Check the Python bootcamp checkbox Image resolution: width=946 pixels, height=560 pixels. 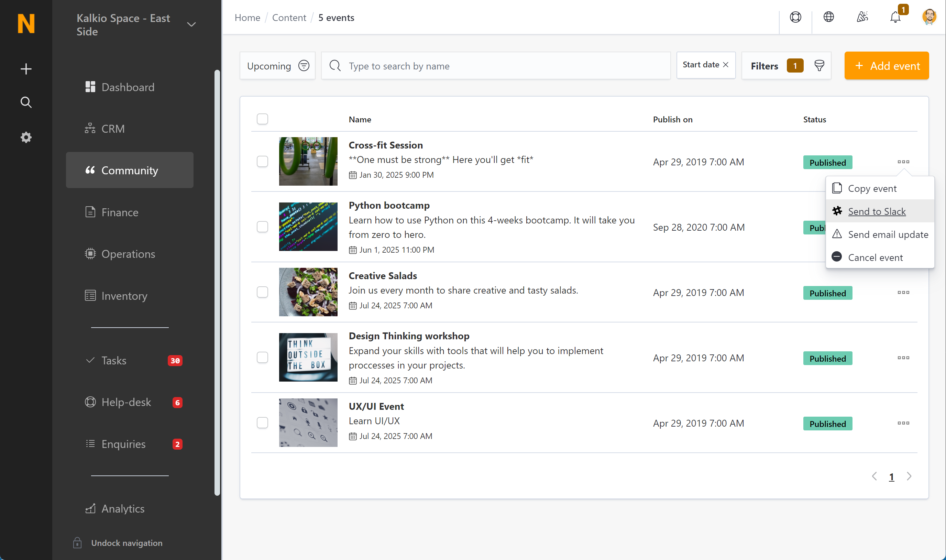(262, 227)
